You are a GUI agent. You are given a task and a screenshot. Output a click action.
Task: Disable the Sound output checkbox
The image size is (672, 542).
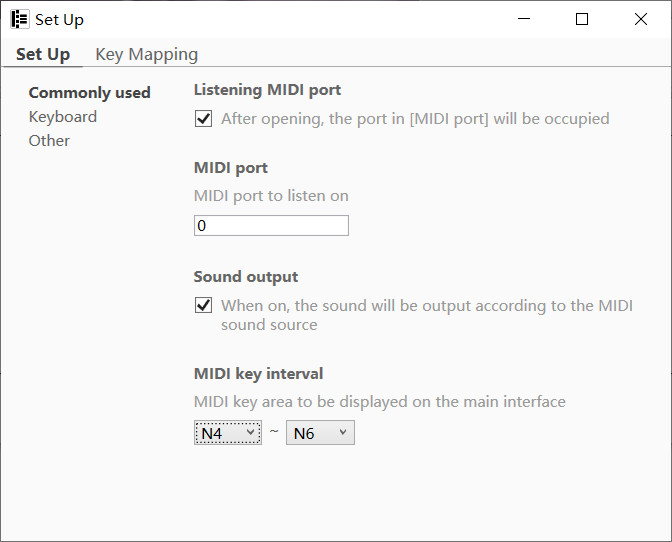[x=204, y=305]
